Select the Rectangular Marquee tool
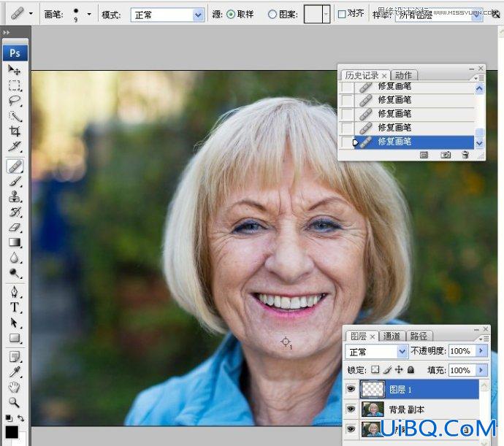 coord(14,85)
